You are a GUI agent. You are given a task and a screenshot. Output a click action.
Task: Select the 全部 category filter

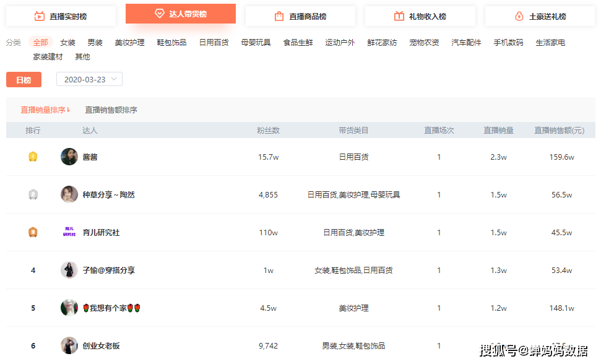point(40,42)
